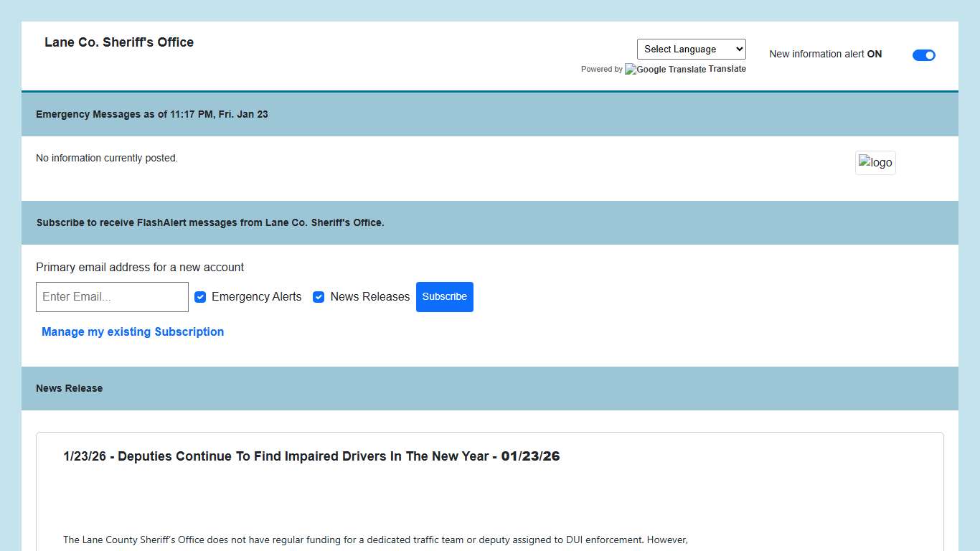Click the Emergency Alerts checkbox label
This screenshot has height=551, width=980.
[256, 297]
